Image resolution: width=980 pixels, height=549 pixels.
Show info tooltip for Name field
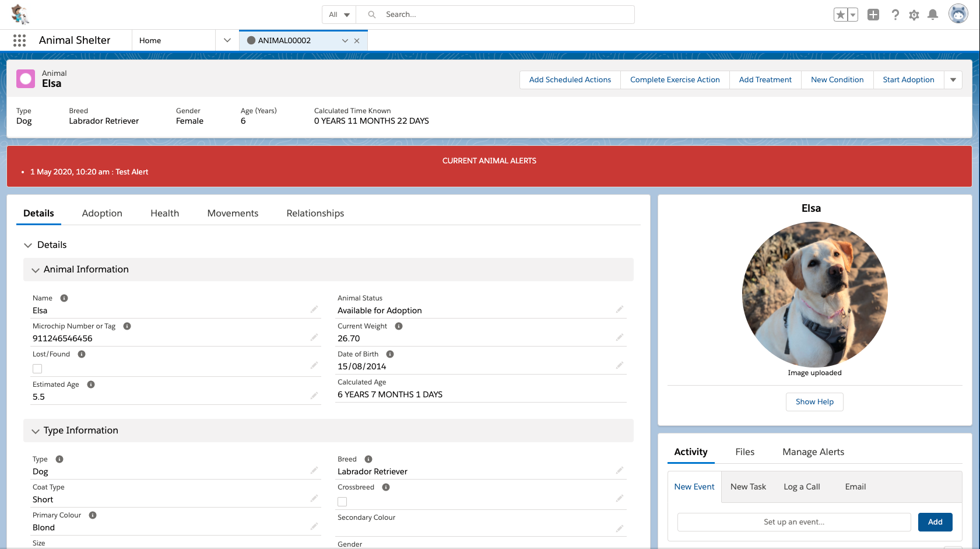64,298
